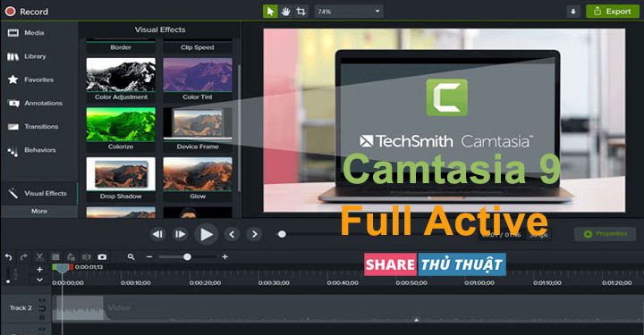The width and height of the screenshot is (644, 335).
Task: Click the green Export button
Action: pyautogui.click(x=613, y=12)
